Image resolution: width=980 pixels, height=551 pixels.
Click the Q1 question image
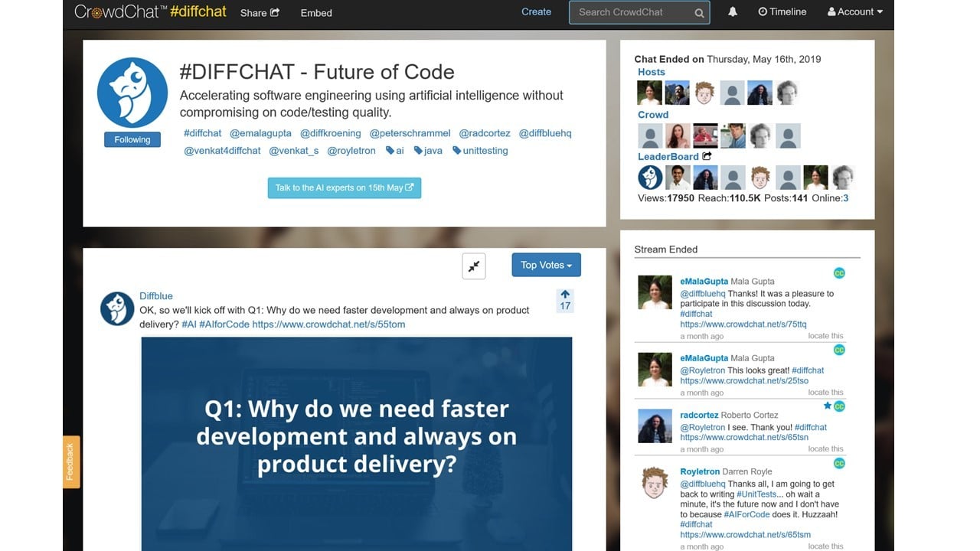[x=357, y=444]
